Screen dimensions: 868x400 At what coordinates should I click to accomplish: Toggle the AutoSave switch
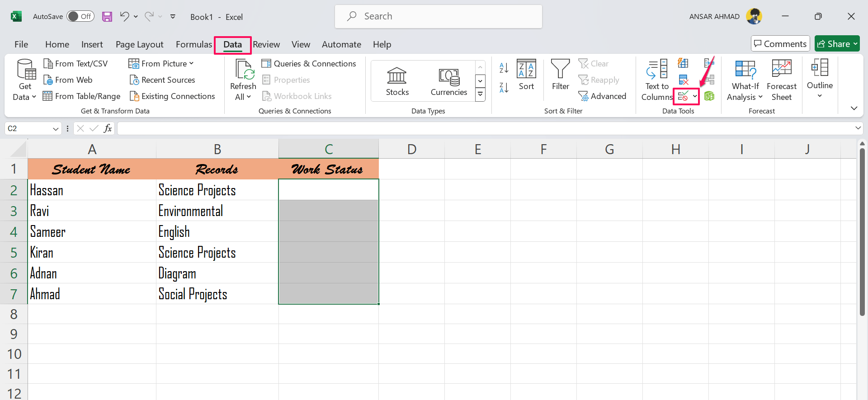[x=80, y=17]
